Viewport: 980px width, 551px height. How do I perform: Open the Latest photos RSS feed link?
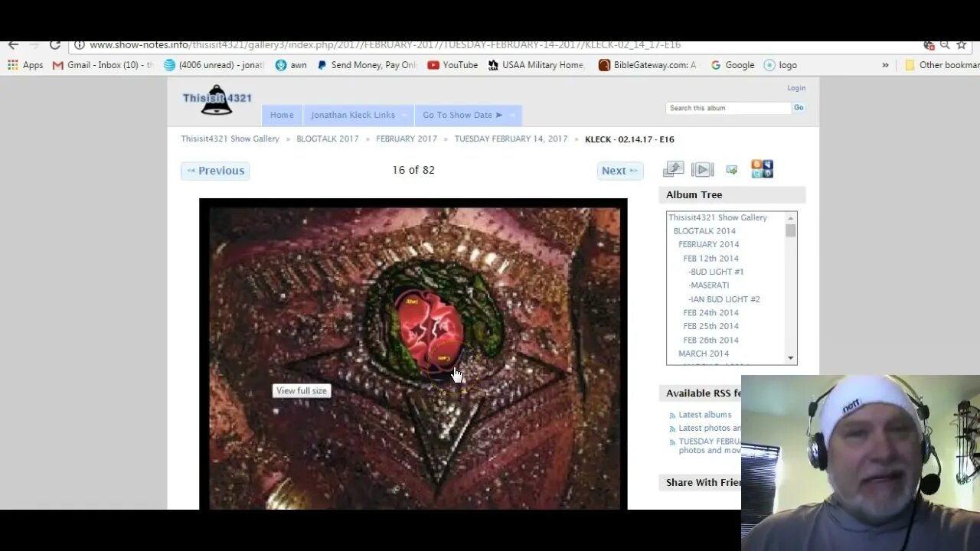click(710, 429)
